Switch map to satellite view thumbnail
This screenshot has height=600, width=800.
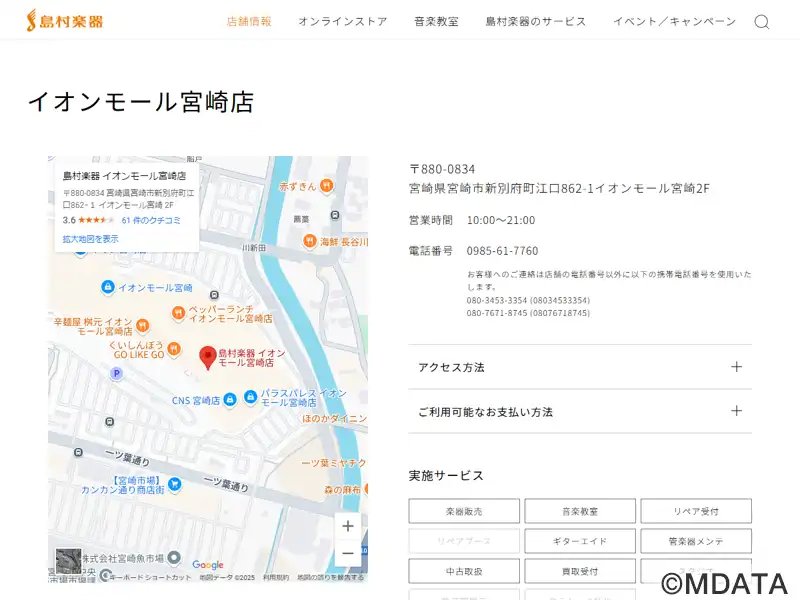pyautogui.click(x=68, y=561)
